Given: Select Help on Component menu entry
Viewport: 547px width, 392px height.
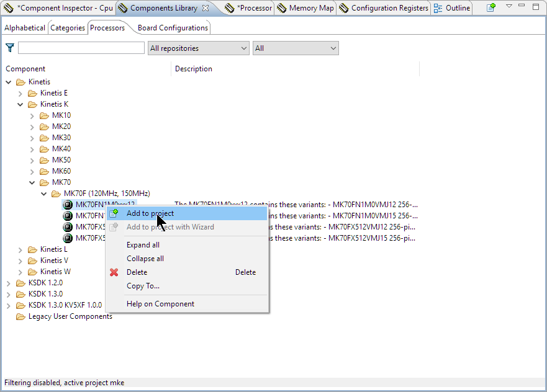Looking at the screenshot, I should 160,304.
